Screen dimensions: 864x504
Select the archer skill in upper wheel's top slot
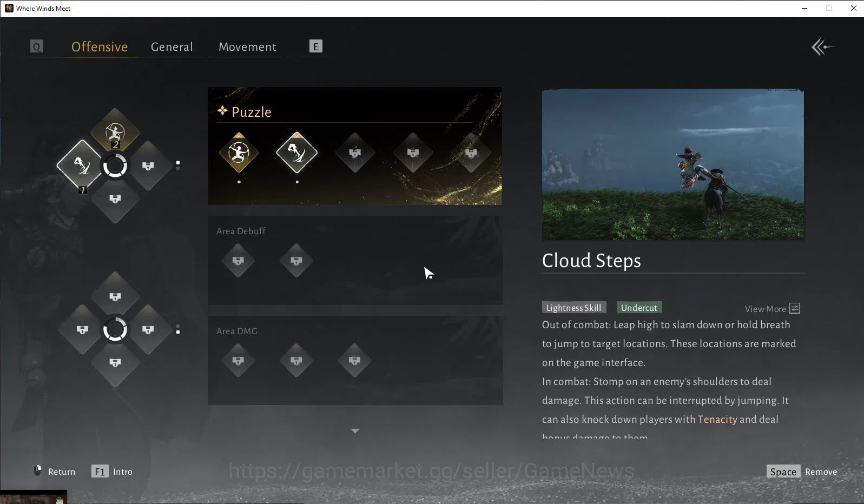coord(115,131)
